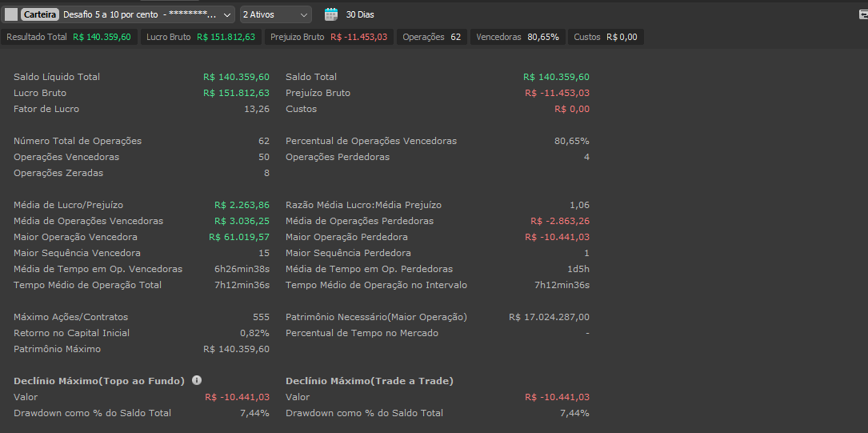Click the Tempo Médio de Operação no Intervalo value

tap(562, 286)
